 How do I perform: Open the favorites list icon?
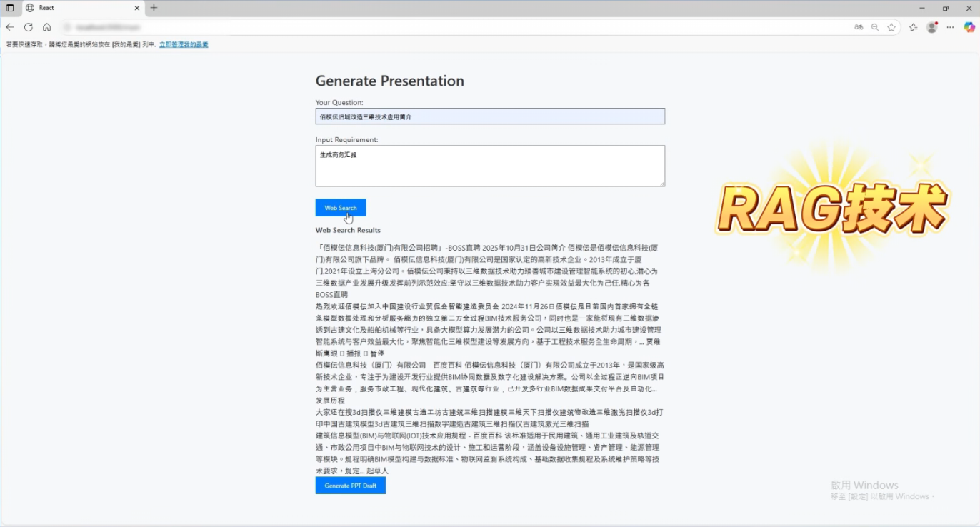click(914, 27)
